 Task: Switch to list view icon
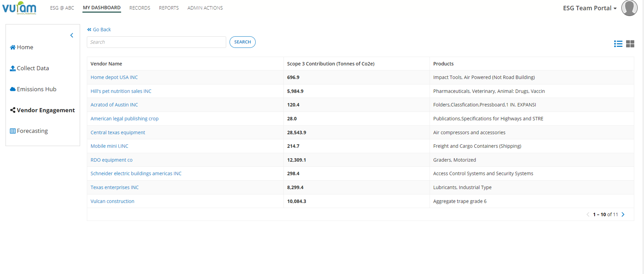click(x=618, y=44)
